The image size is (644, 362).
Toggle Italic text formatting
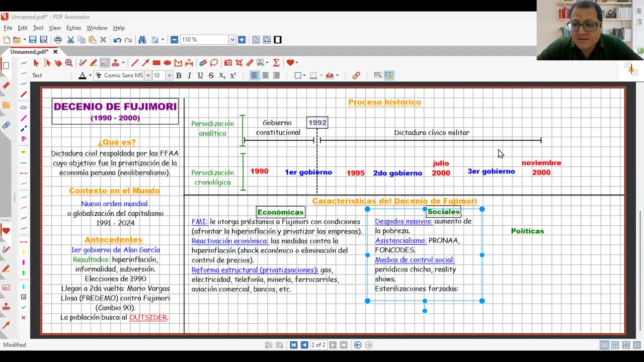click(x=189, y=75)
